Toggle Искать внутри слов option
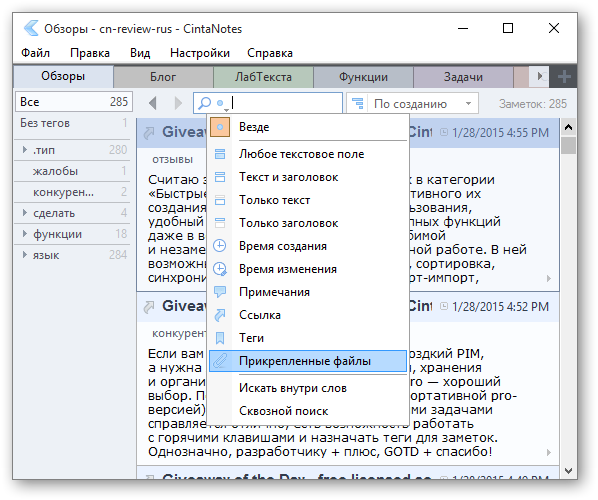 pyautogui.click(x=308, y=388)
